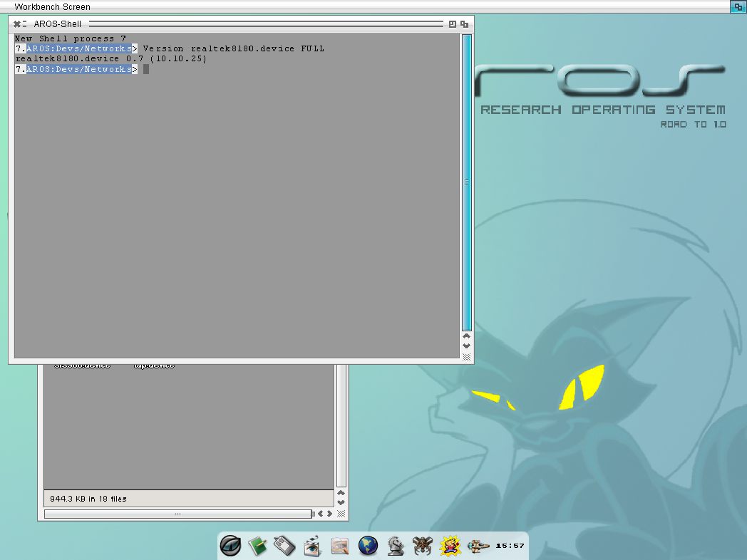The image size is (747, 560).
Task: Click the AROS-Shell window zoom gadget
Action: [453, 24]
